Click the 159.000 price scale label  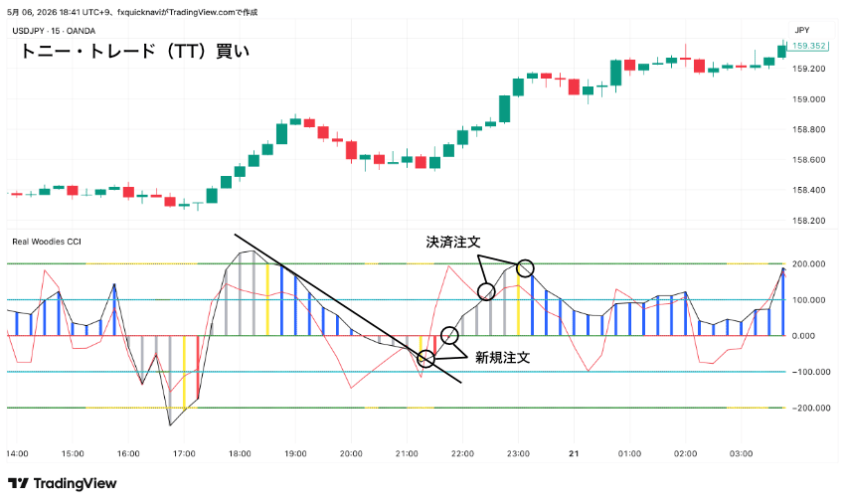tap(809, 99)
